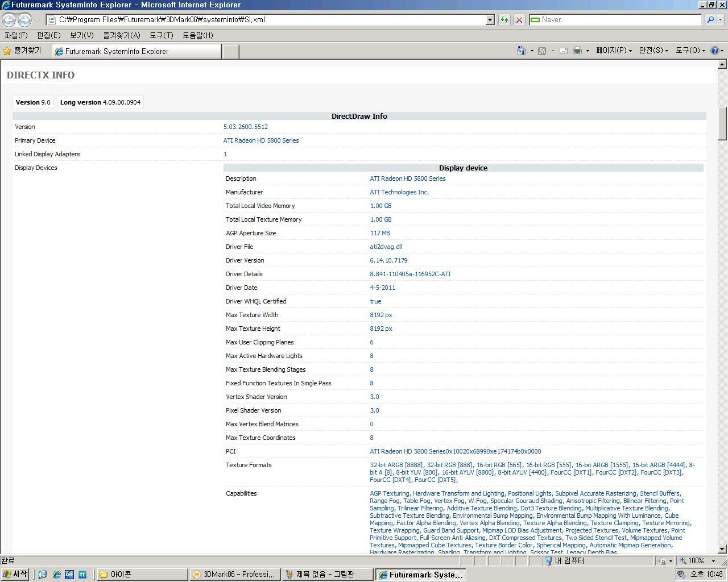Click the Help question mark icon
Image resolution: width=728 pixels, height=582 pixels.
715,51
